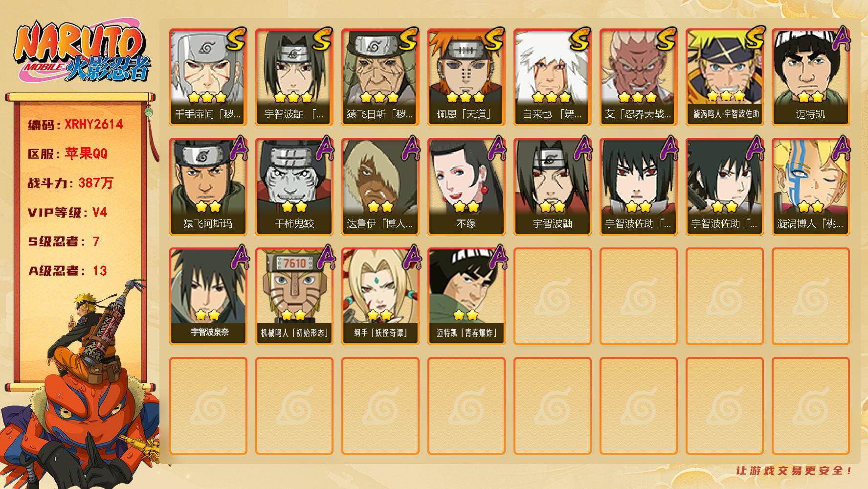Click the S rank badge on 自来也
Image resolution: width=868 pixels, height=489 pixels.
coord(581,39)
